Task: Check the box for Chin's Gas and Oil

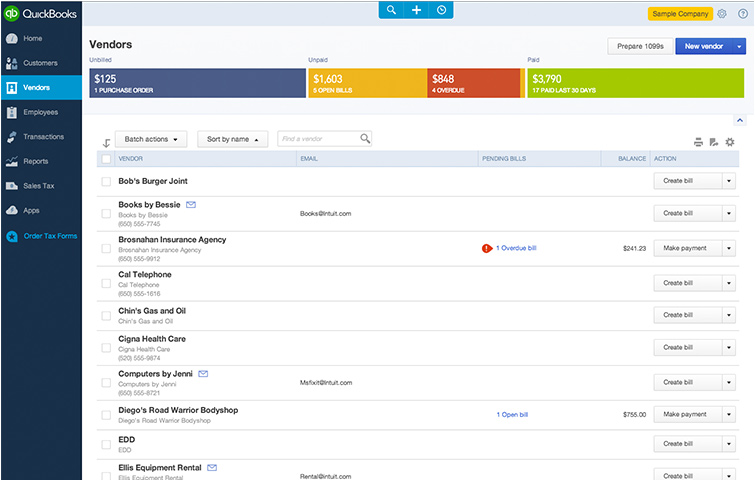Action: (106, 316)
